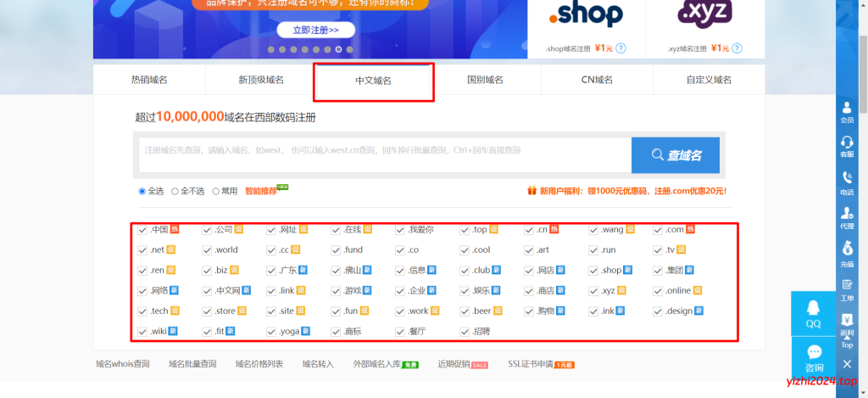Image resolution: width=868 pixels, height=398 pixels.
Task: Click the help icon beside .xyz price
Action: click(x=740, y=48)
